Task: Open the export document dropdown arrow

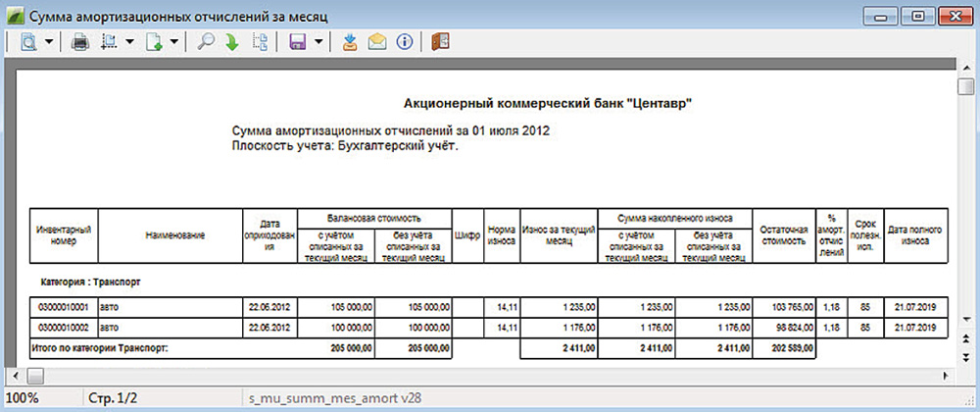Action: pyautogui.click(x=174, y=42)
